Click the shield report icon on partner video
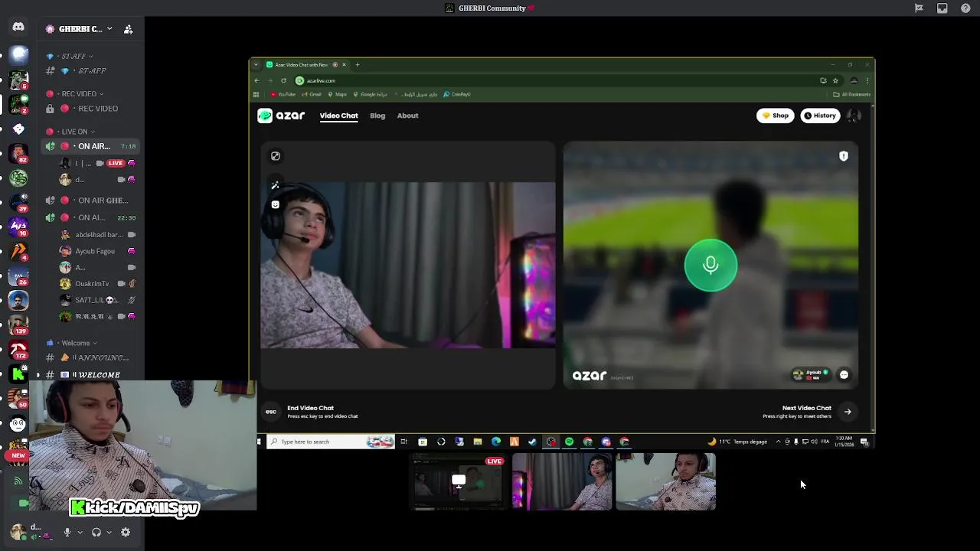The height and width of the screenshot is (551, 980). [844, 156]
